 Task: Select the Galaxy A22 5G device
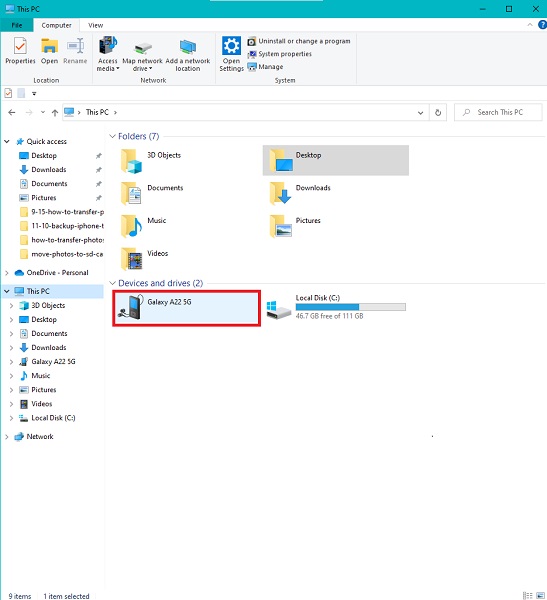(x=187, y=308)
